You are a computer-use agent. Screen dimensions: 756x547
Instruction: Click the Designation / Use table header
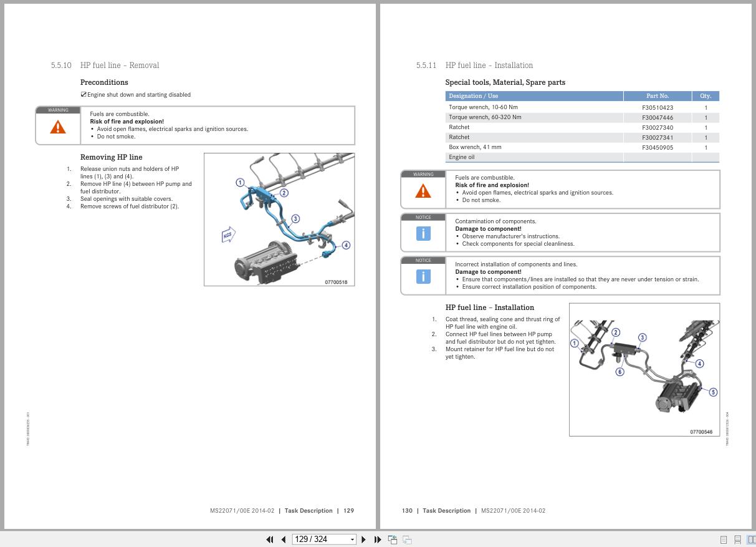(534, 96)
